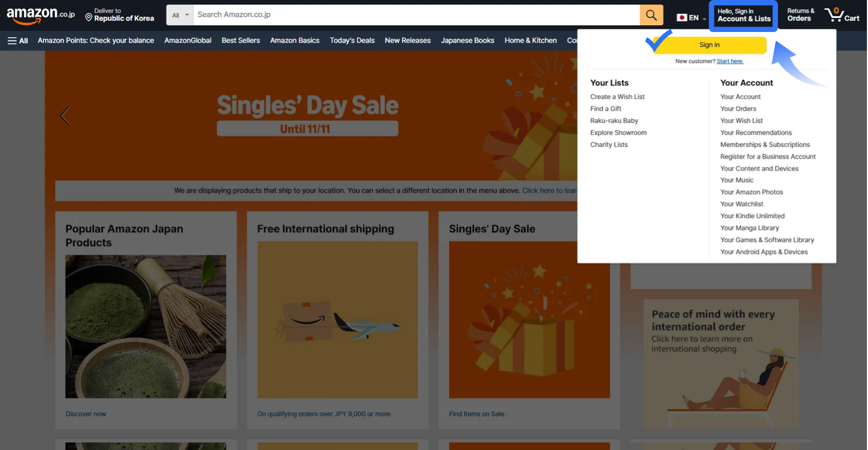
Task: Click the Search Amazon.co.jp input field
Action: (x=416, y=15)
